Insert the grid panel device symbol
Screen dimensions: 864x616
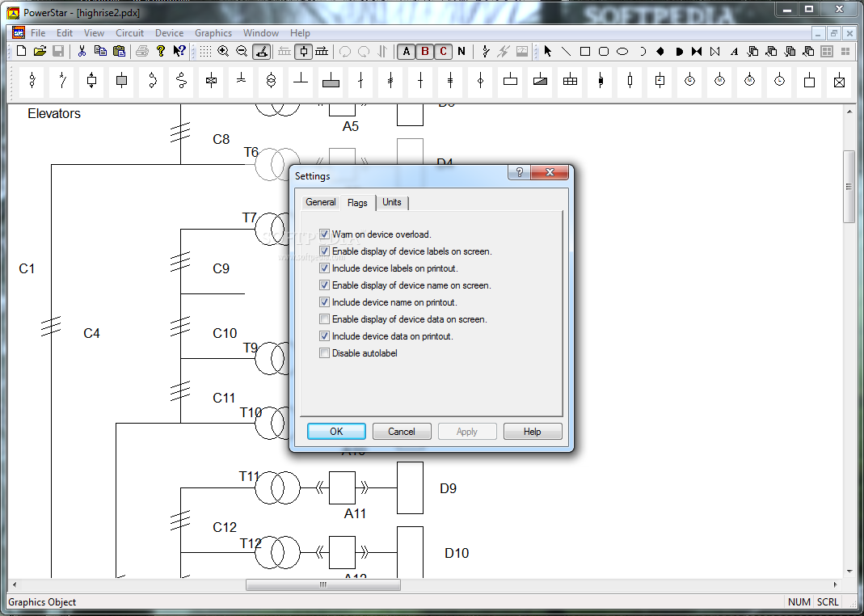click(x=570, y=81)
